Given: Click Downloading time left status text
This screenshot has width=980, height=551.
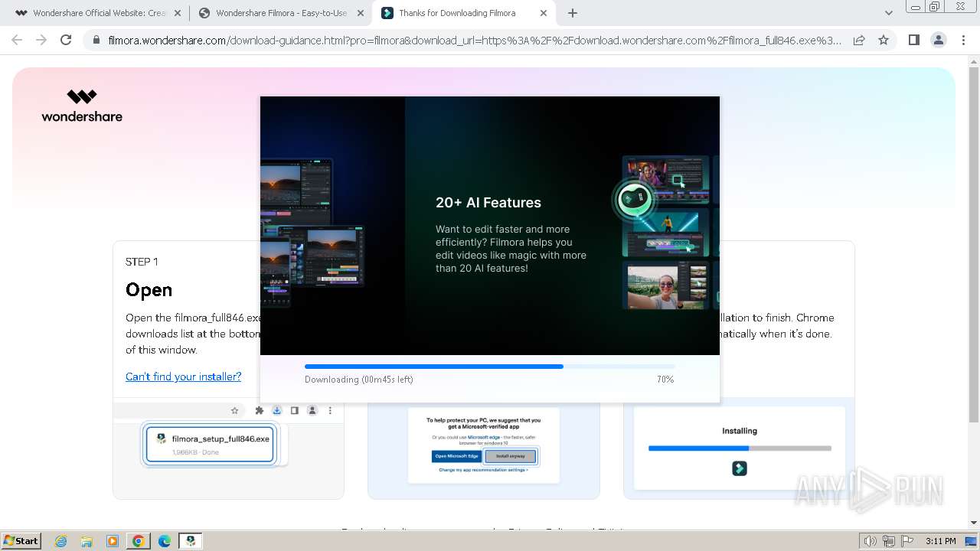Looking at the screenshot, I should coord(358,380).
